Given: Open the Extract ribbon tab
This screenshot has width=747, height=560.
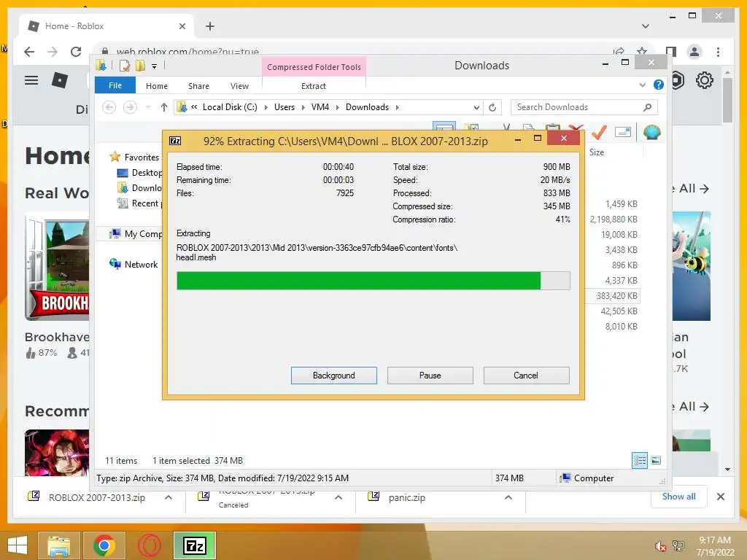Looking at the screenshot, I should (314, 86).
